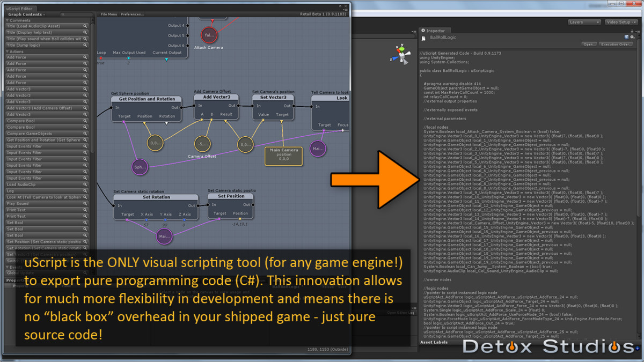Open the Layers dropdown in Unity window

tap(584, 22)
